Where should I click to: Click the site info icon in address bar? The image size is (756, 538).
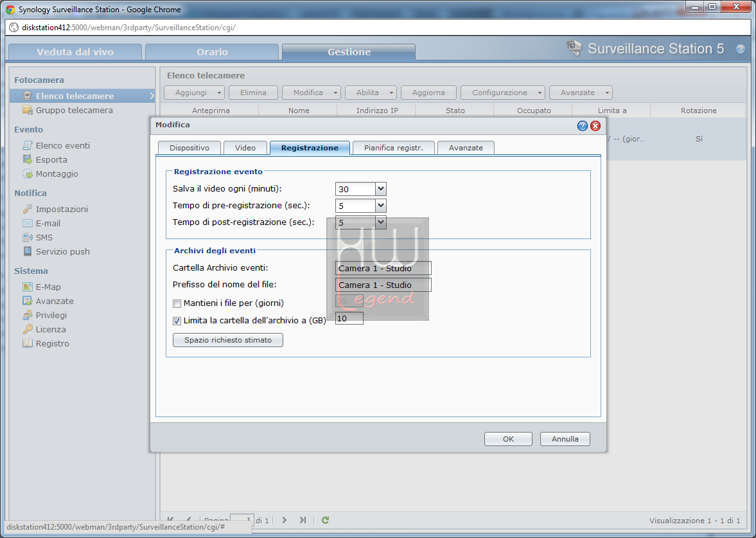tap(13, 28)
